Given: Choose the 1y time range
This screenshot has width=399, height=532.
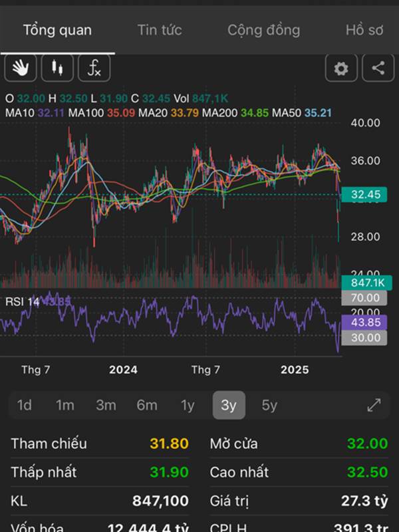Looking at the screenshot, I should click(188, 405).
